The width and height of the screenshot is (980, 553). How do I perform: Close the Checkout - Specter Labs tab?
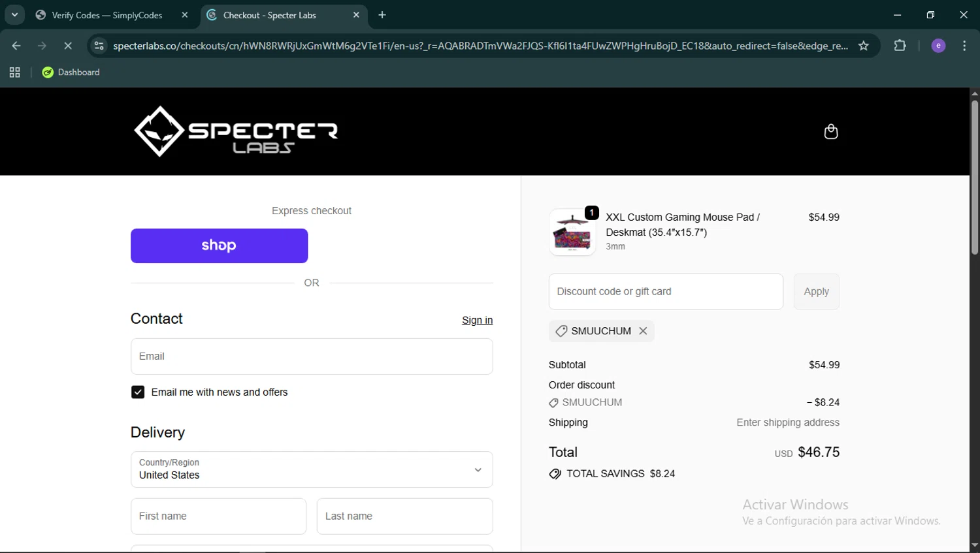[356, 15]
